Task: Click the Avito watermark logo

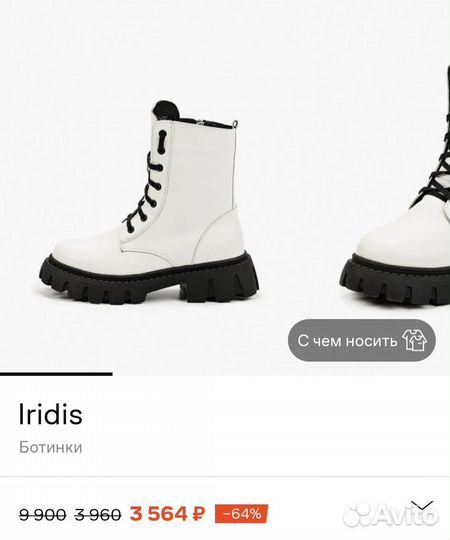Action: click(x=391, y=515)
